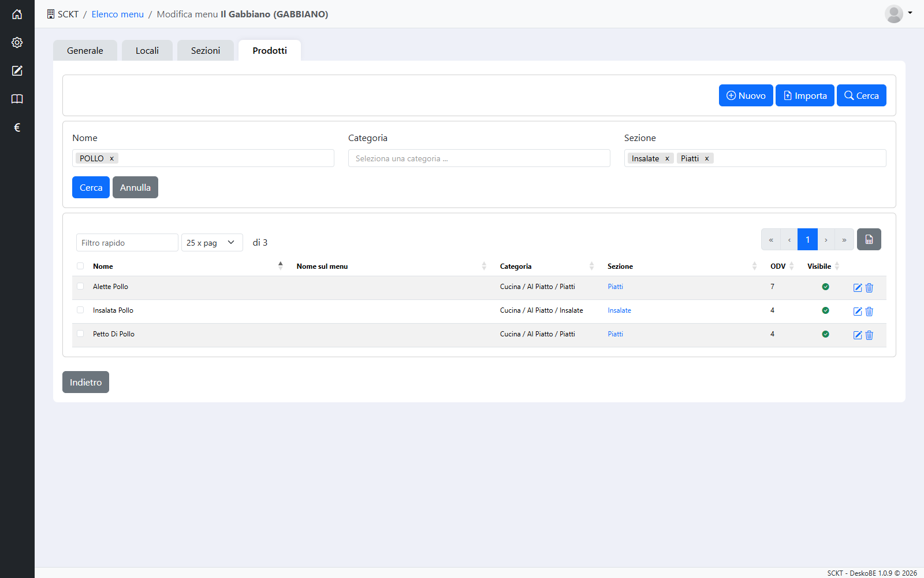The height and width of the screenshot is (578, 924).
Task: Open the home icon in sidebar
Action: [17, 14]
